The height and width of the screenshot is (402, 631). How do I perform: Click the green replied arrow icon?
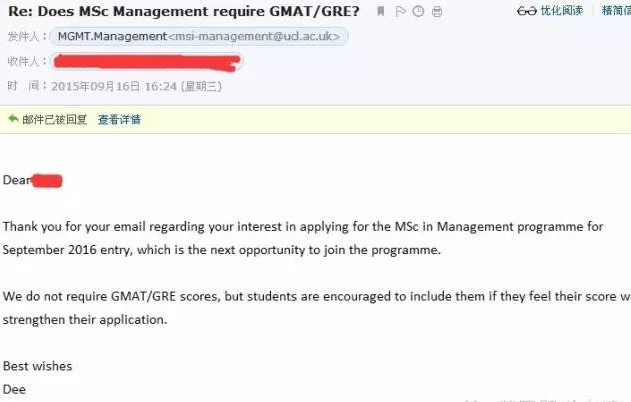(13, 118)
